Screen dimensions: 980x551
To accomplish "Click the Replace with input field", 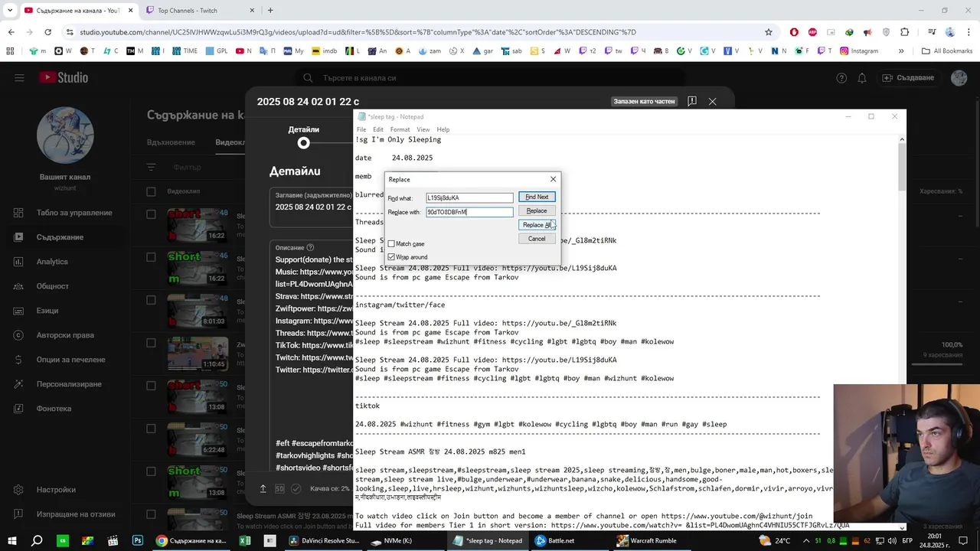I will [469, 212].
